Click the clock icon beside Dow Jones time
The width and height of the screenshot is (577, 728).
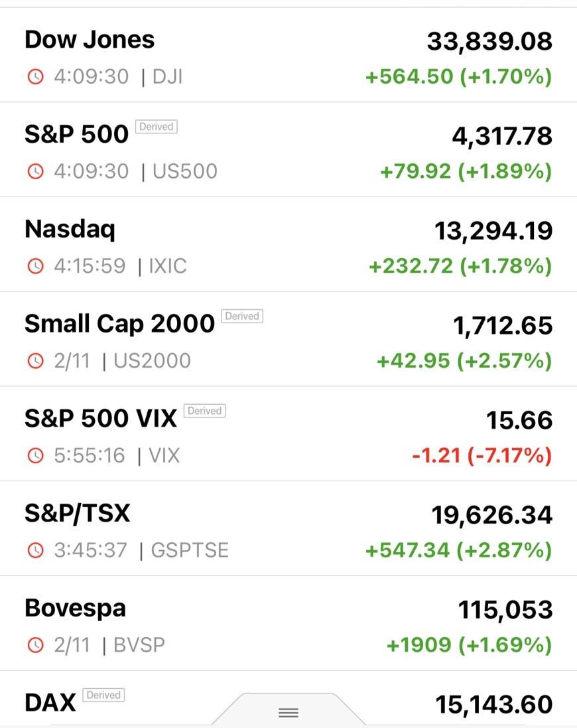pyautogui.click(x=35, y=77)
